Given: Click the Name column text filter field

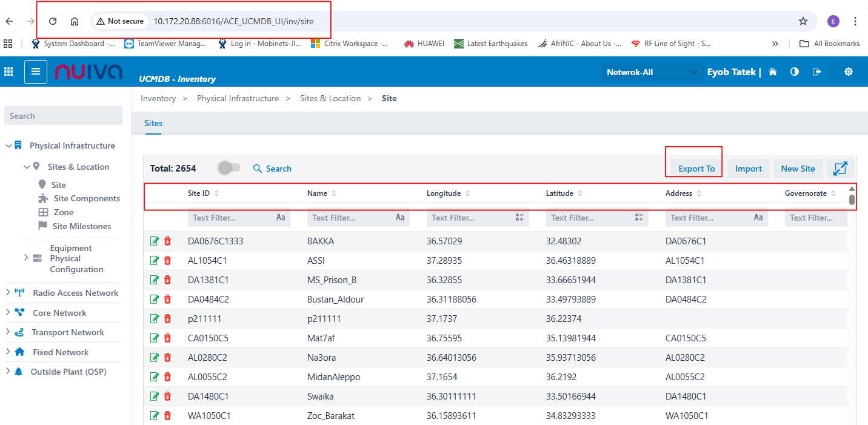Looking at the screenshot, I should pyautogui.click(x=352, y=218).
